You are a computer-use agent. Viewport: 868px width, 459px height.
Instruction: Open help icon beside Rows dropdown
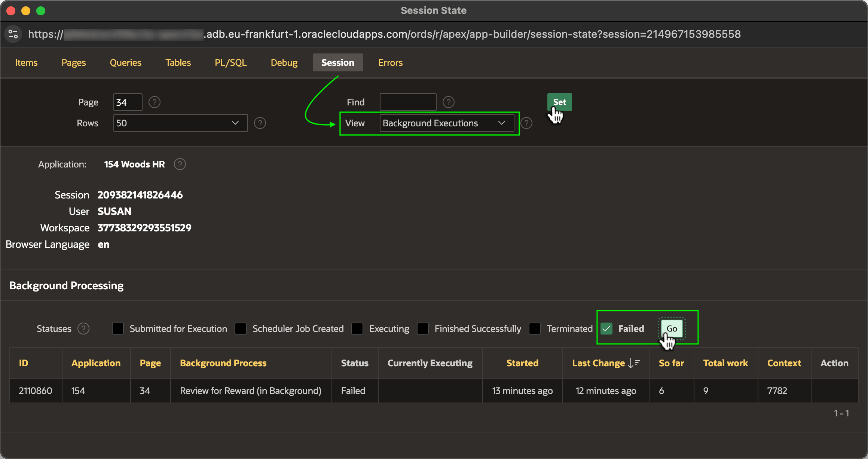tap(260, 123)
